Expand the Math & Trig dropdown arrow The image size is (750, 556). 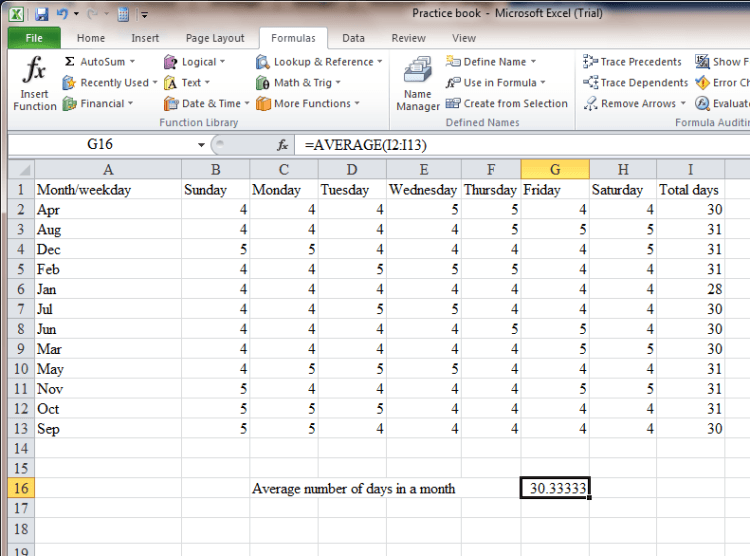(338, 83)
